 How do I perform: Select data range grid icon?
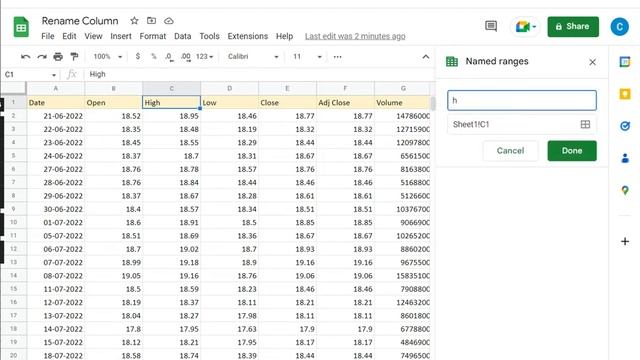[585, 124]
